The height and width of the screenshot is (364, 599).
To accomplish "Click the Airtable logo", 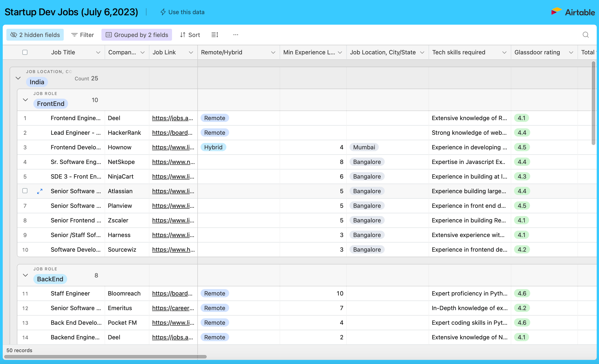I will click(x=573, y=12).
